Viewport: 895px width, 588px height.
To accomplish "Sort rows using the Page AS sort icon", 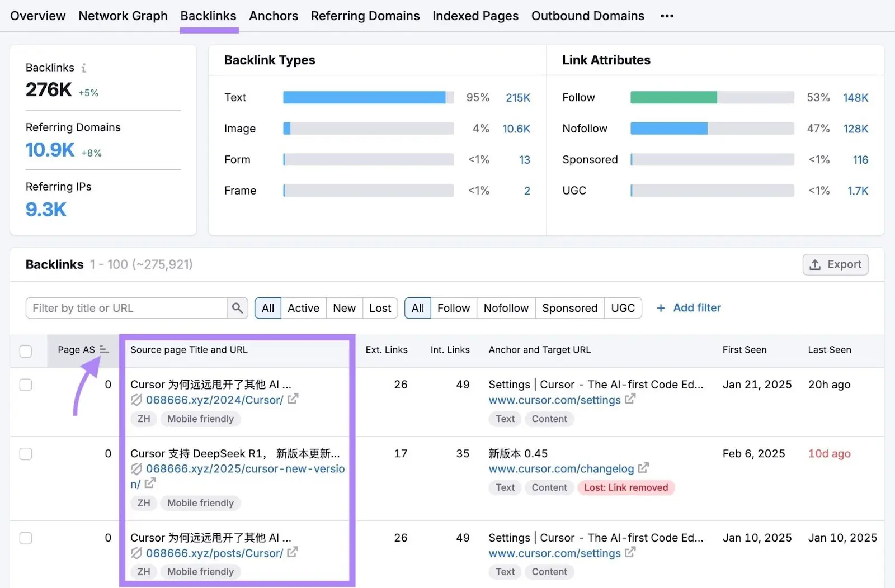I will [x=104, y=349].
